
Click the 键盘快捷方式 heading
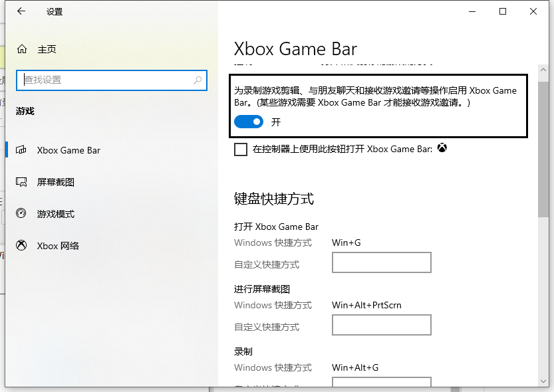click(274, 199)
